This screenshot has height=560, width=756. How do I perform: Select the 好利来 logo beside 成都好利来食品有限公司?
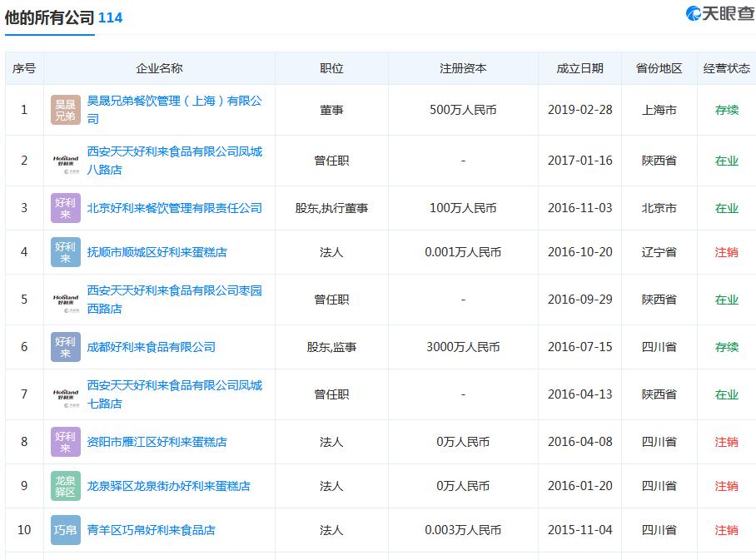[x=66, y=347]
